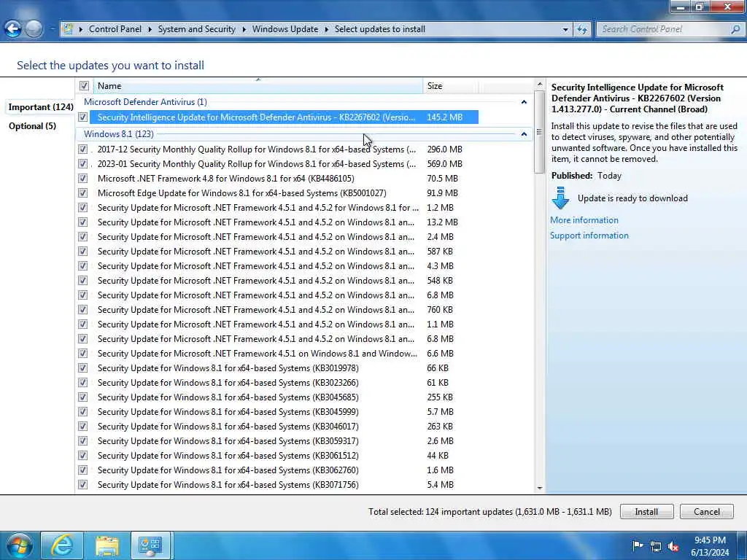Launch Internet Explorer from taskbar
The width and height of the screenshot is (747, 560).
pos(62,545)
